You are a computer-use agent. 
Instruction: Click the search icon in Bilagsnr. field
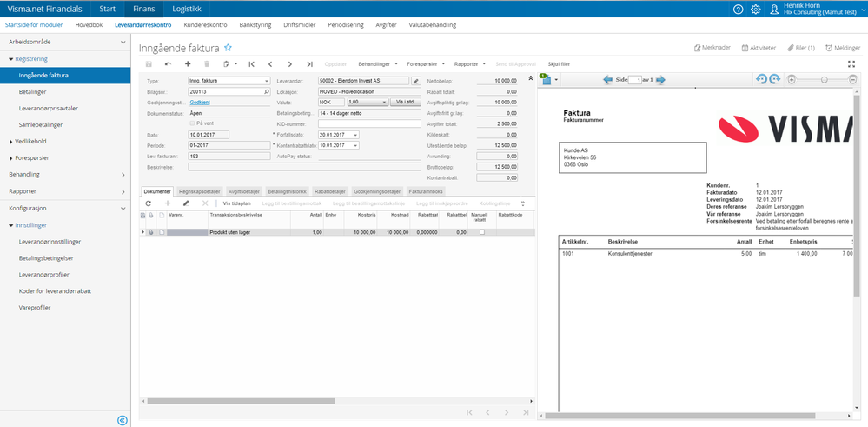tap(266, 92)
